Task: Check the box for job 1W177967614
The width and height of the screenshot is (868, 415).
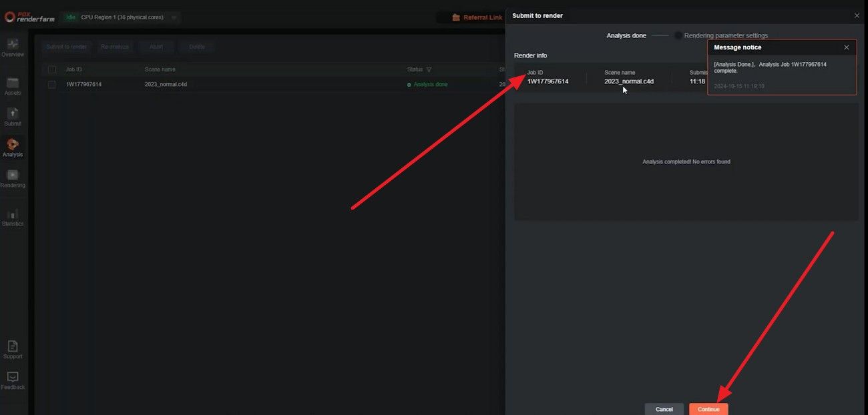Action: tap(51, 85)
